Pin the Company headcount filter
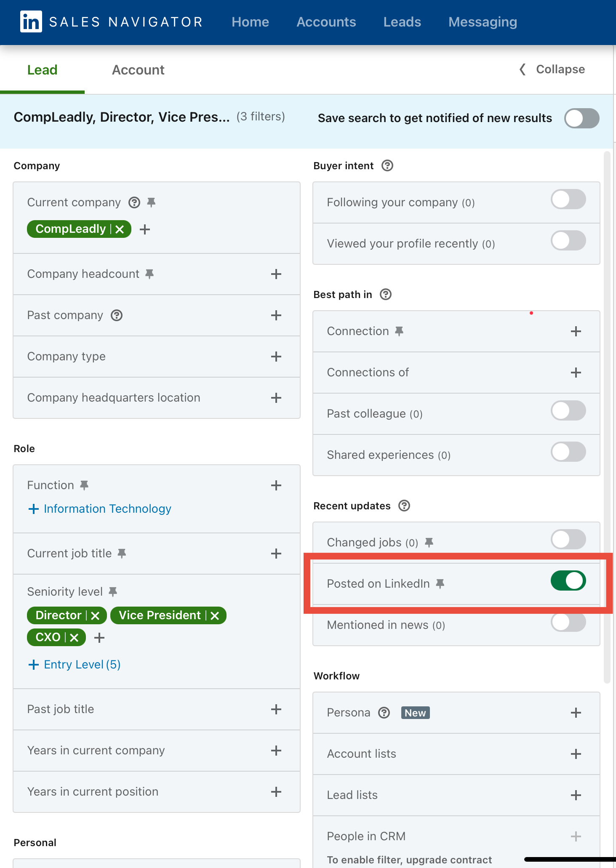Screen dimensions: 616x868 coord(149,274)
